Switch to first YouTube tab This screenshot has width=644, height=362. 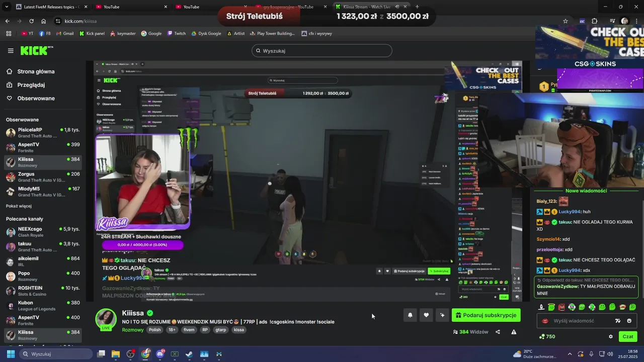[x=131, y=7]
